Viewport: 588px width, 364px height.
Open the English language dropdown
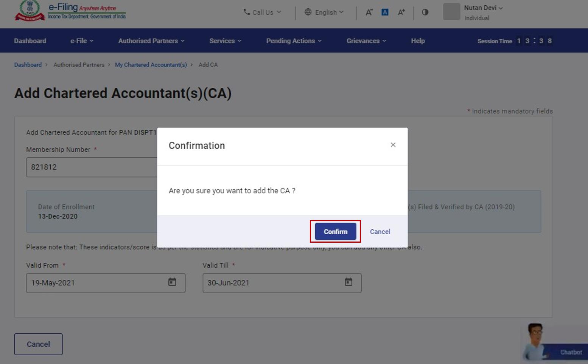(324, 12)
